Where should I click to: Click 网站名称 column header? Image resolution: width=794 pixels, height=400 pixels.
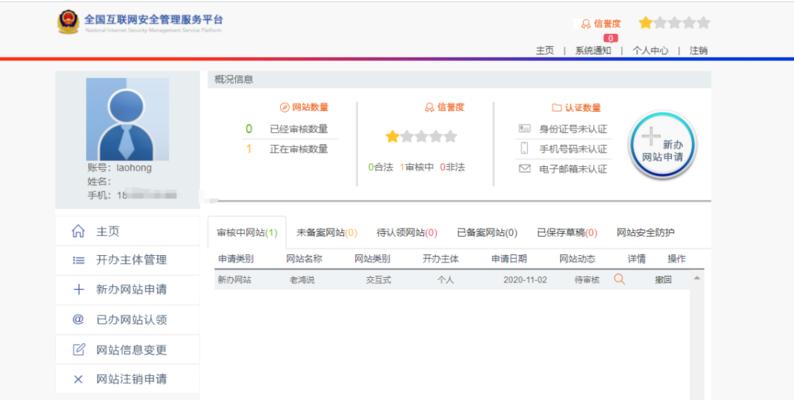(304, 259)
